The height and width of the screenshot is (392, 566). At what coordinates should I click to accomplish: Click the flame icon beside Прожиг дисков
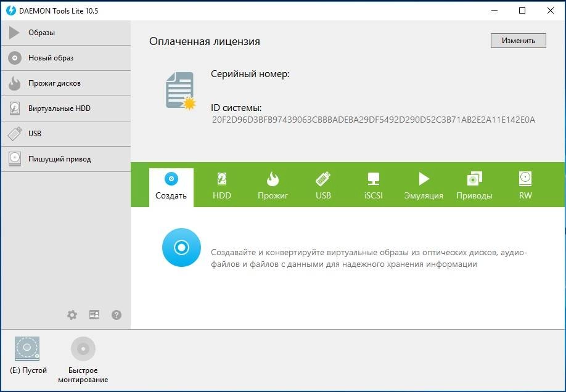(x=14, y=83)
